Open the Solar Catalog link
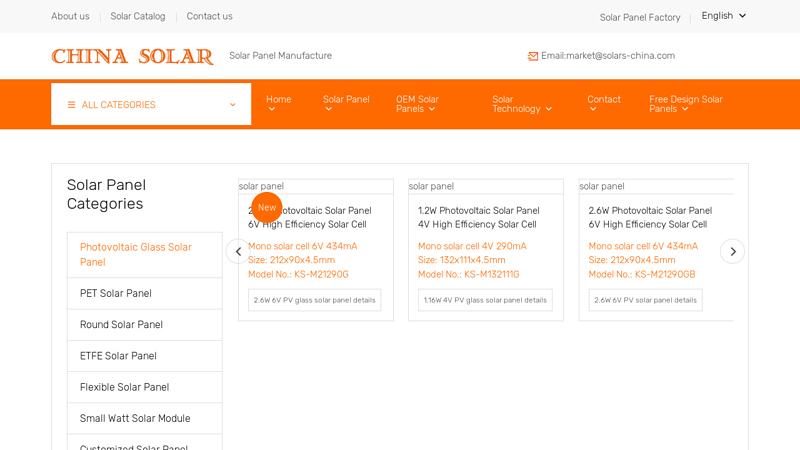The height and width of the screenshot is (450, 800). point(138,16)
